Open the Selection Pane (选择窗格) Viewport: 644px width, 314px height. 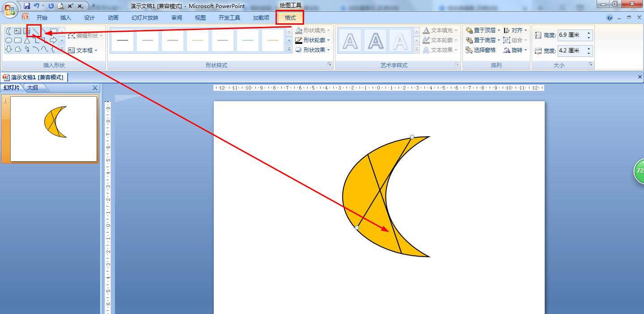pyautogui.click(x=481, y=50)
